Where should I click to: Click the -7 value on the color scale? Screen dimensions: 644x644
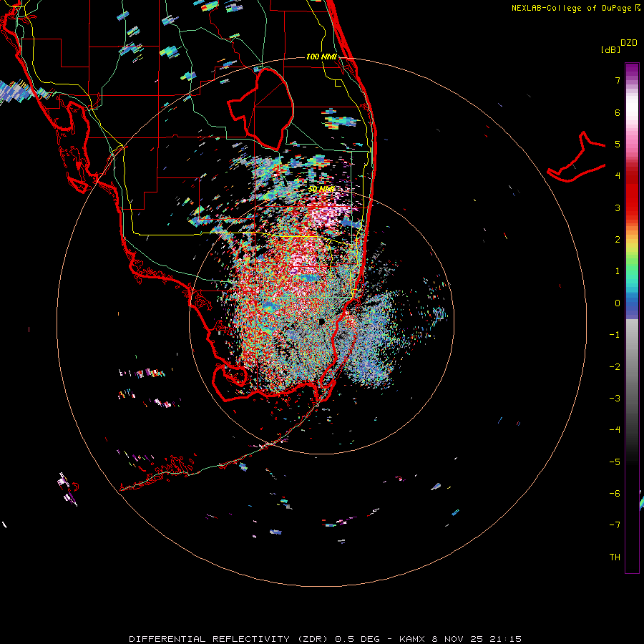(x=615, y=525)
